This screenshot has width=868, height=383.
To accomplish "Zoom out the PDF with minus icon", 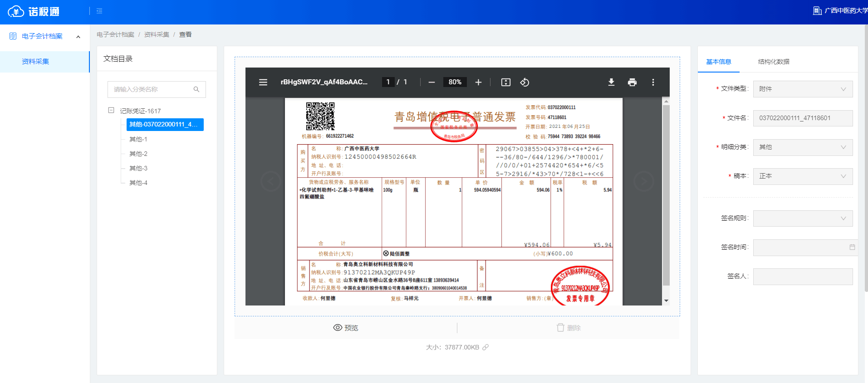I will (432, 82).
